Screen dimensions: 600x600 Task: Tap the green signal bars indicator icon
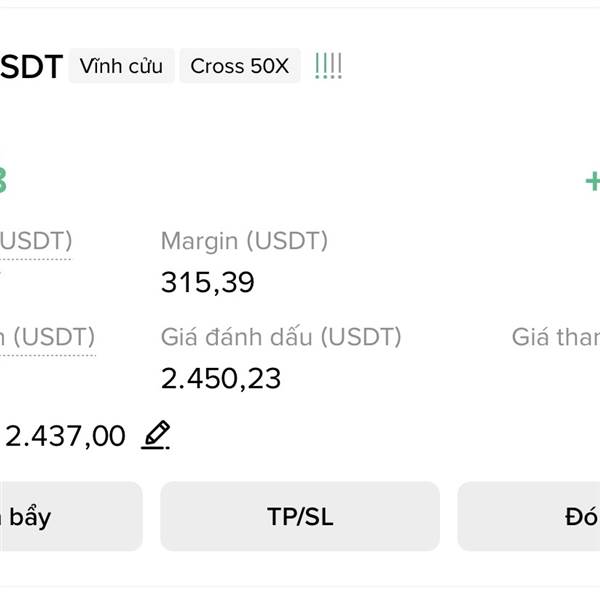pyautogui.click(x=328, y=66)
